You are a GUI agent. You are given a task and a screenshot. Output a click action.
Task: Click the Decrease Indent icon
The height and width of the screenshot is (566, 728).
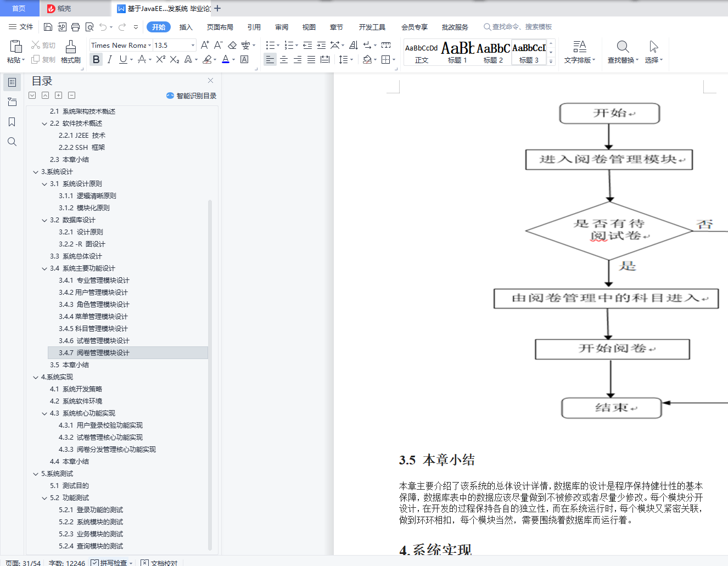[x=307, y=45]
